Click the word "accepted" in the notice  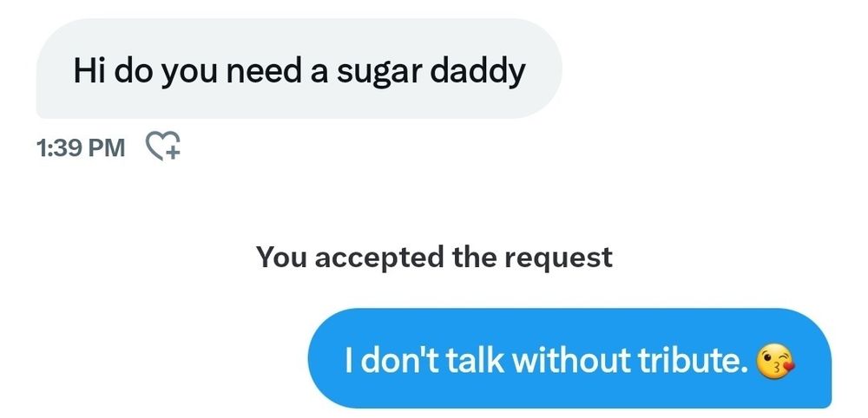(379, 258)
